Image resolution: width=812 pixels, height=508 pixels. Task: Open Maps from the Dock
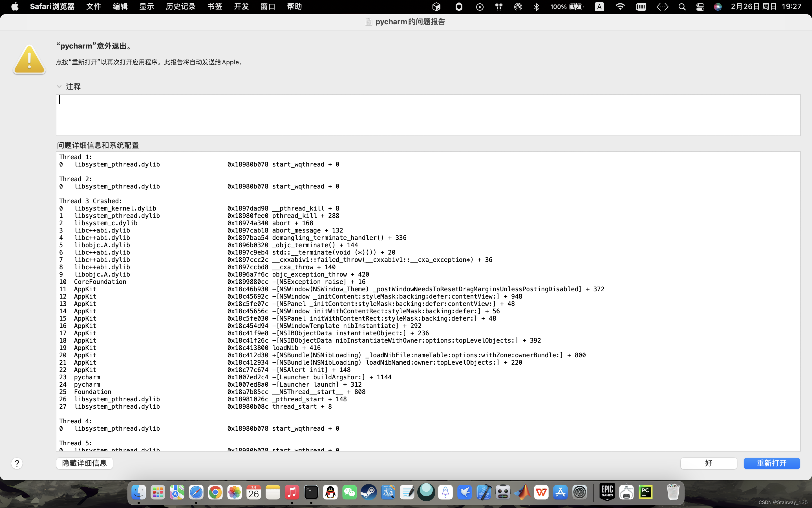[177, 492]
